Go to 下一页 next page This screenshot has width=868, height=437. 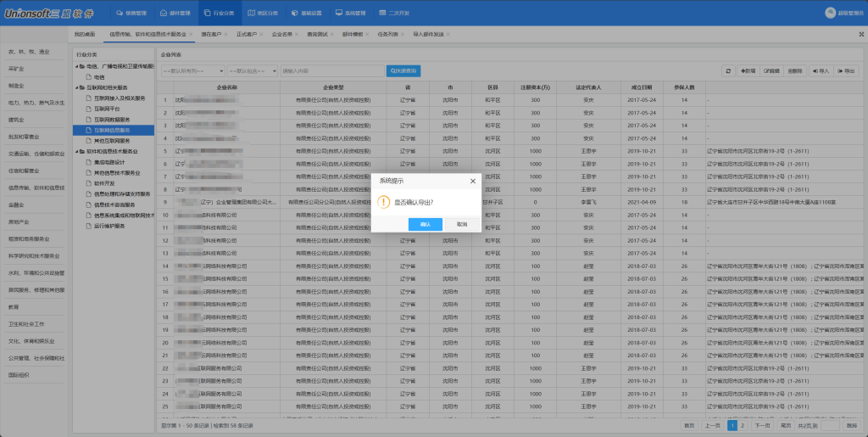click(x=762, y=425)
